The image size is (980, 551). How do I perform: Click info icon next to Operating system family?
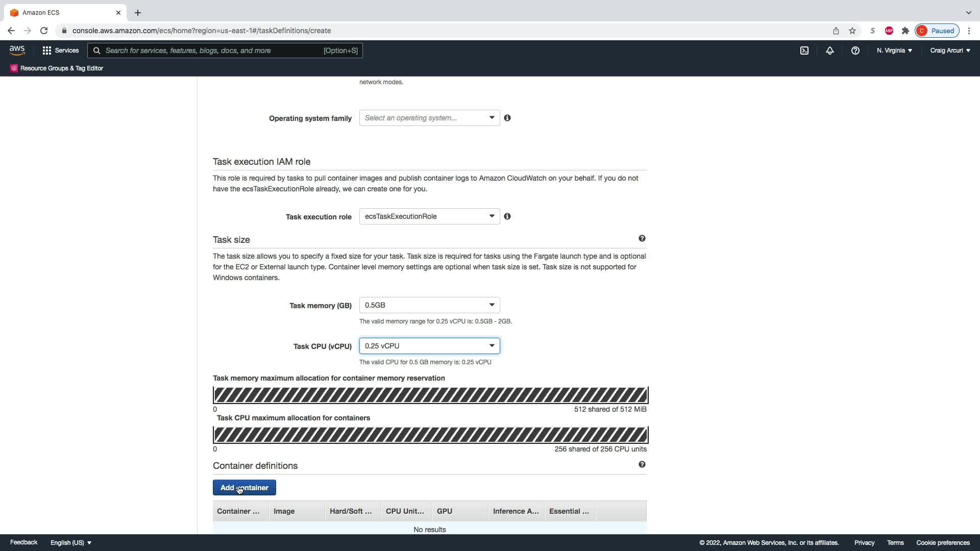[x=507, y=118]
